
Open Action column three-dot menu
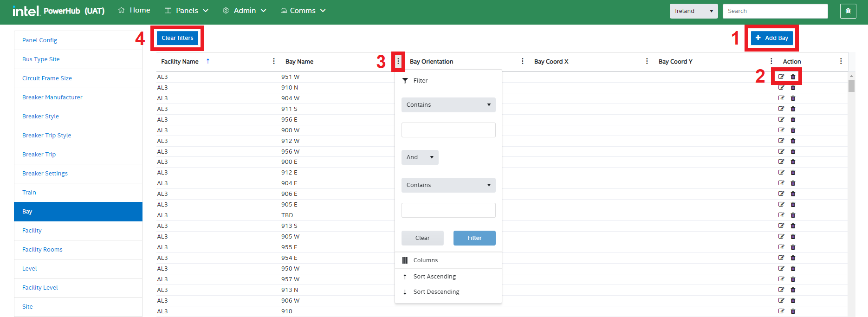(841, 61)
